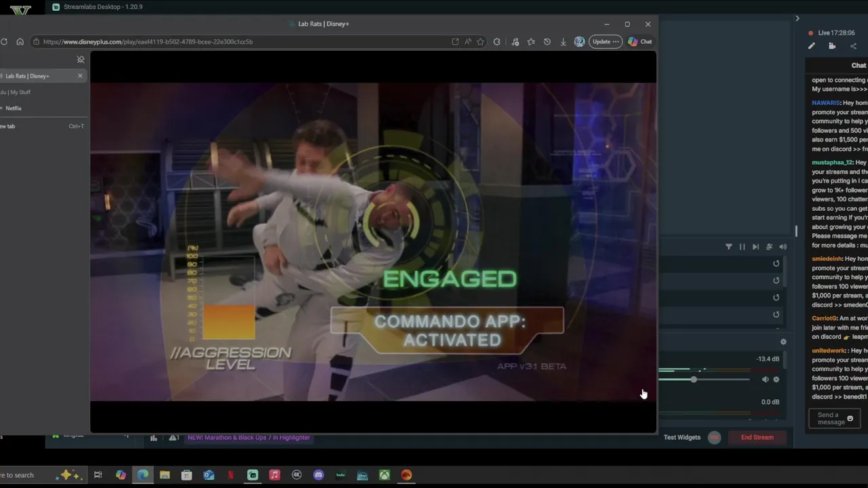The image size is (868, 488).
Task: Open Copilot Chat in the browser toolbar
Action: coord(640,41)
